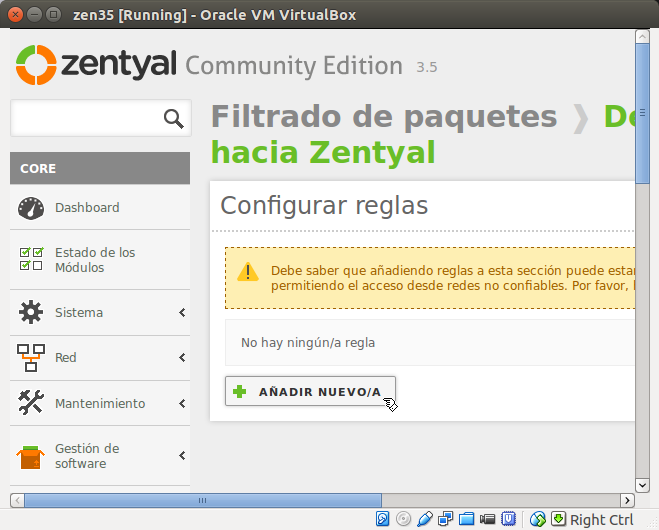Click VirtualBox mouse integration status icon
This screenshot has width=659, height=530.
click(x=538, y=519)
